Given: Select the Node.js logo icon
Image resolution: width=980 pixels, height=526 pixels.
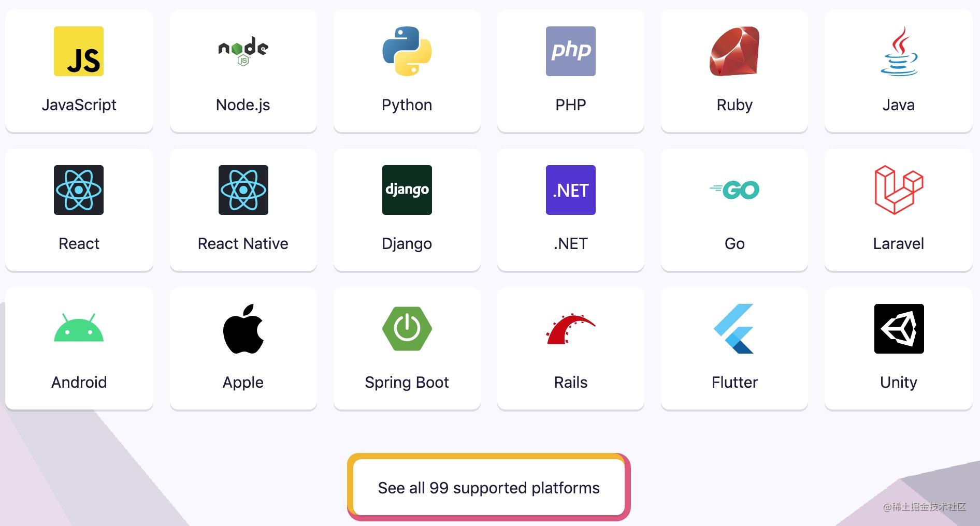Looking at the screenshot, I should 243,51.
